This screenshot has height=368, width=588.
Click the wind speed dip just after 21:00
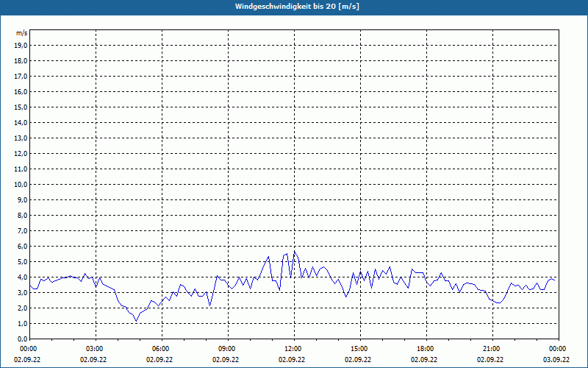coord(499,303)
